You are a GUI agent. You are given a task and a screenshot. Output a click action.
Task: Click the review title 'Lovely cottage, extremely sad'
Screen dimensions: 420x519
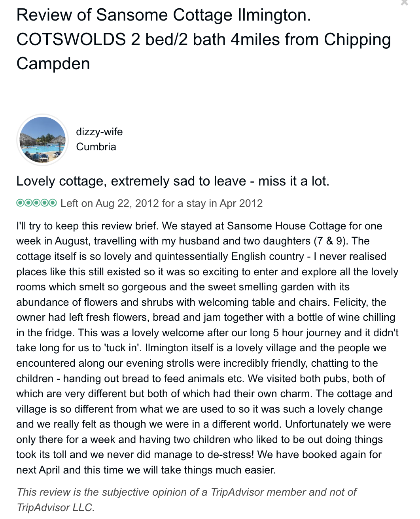tap(172, 181)
